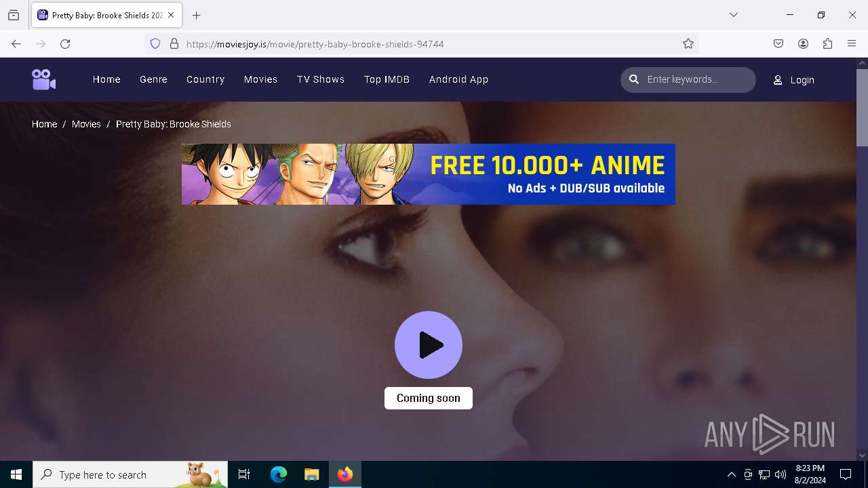Open the clock showing 8:23 PM
Screen dimensions: 868x488
pyautogui.click(x=810, y=474)
